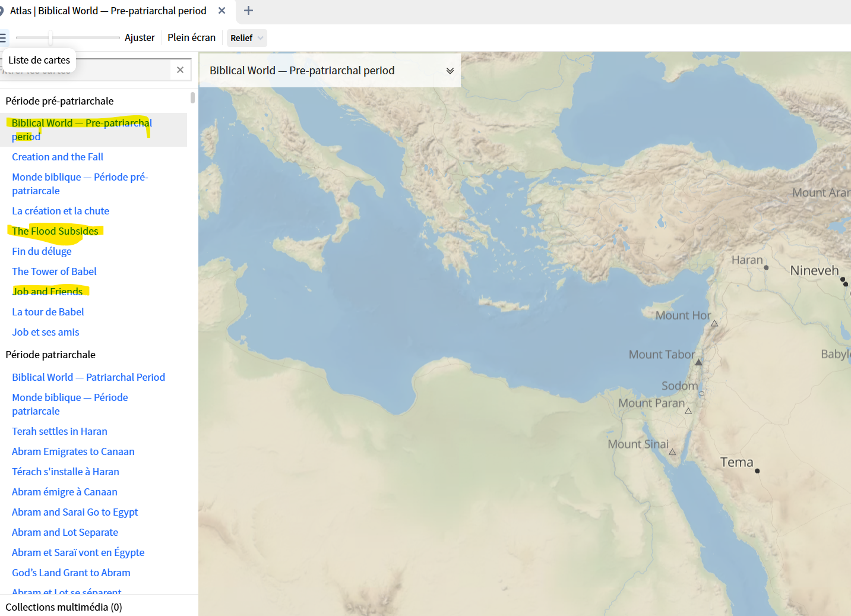
Task: Open Job et ses amis map
Action: (x=46, y=332)
